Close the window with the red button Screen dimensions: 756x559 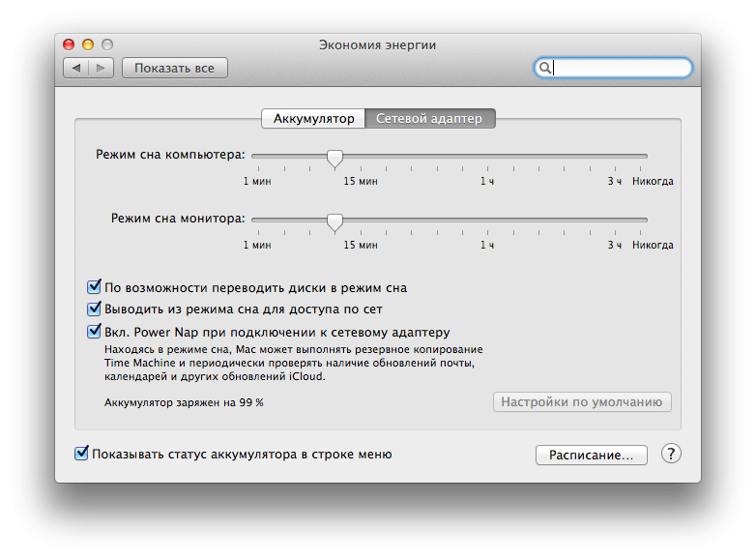(69, 44)
